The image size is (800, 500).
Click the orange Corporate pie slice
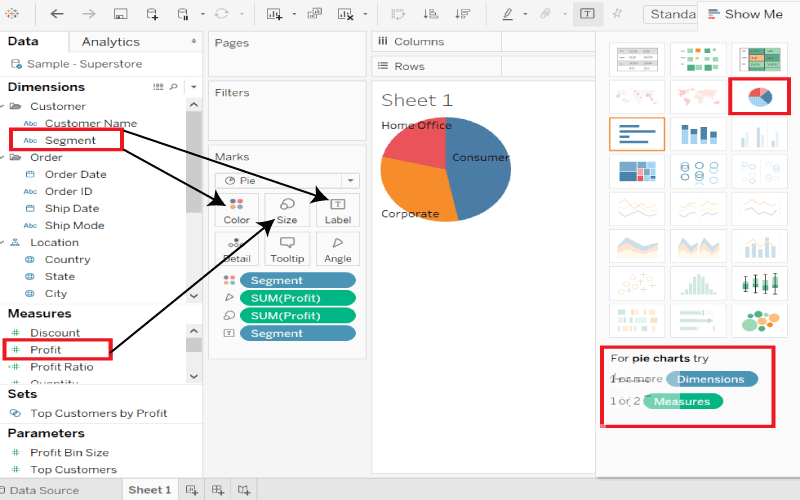[418, 191]
